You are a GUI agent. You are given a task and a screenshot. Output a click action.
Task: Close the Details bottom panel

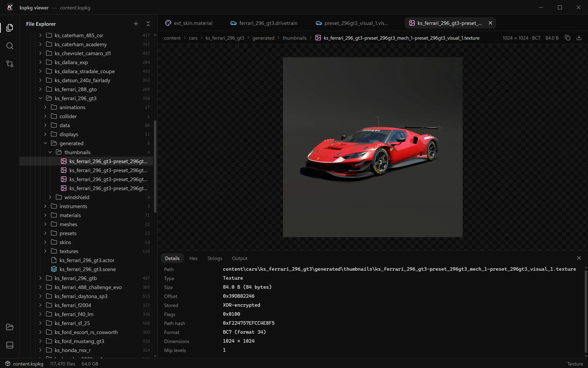click(x=579, y=258)
